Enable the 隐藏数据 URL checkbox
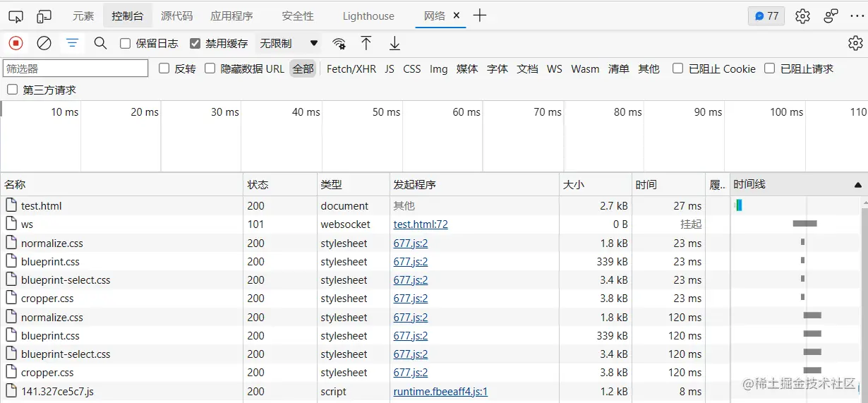 coord(210,68)
